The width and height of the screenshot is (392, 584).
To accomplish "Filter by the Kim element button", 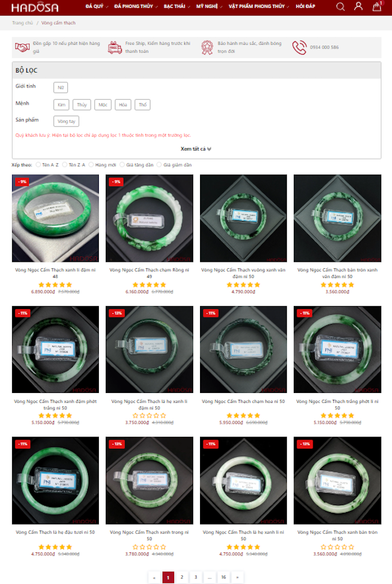I will tap(62, 105).
